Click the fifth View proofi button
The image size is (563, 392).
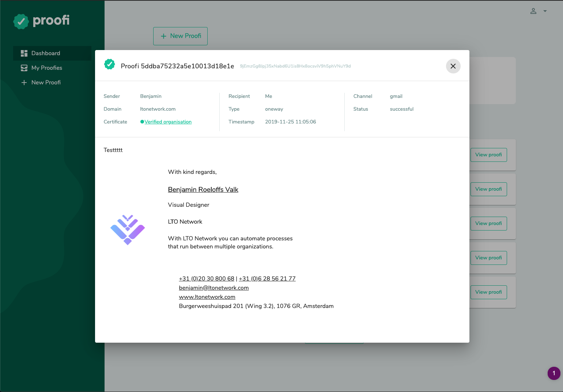point(488,292)
